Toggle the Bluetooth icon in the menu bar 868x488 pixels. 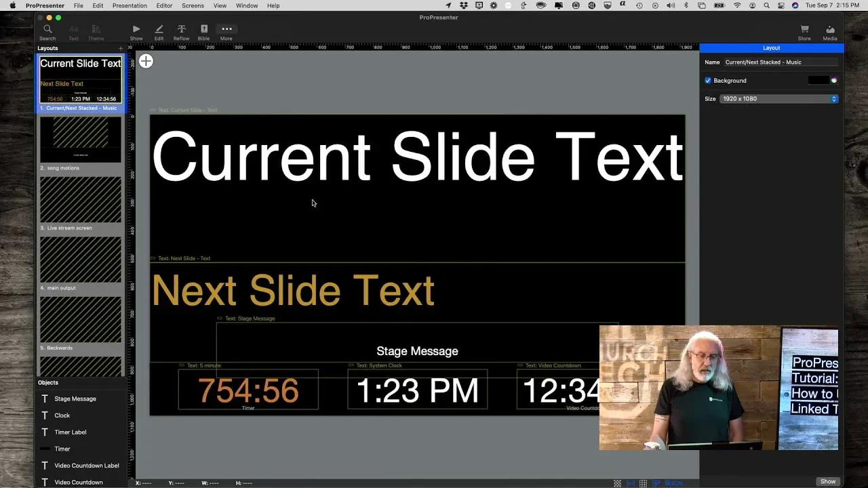click(686, 5)
